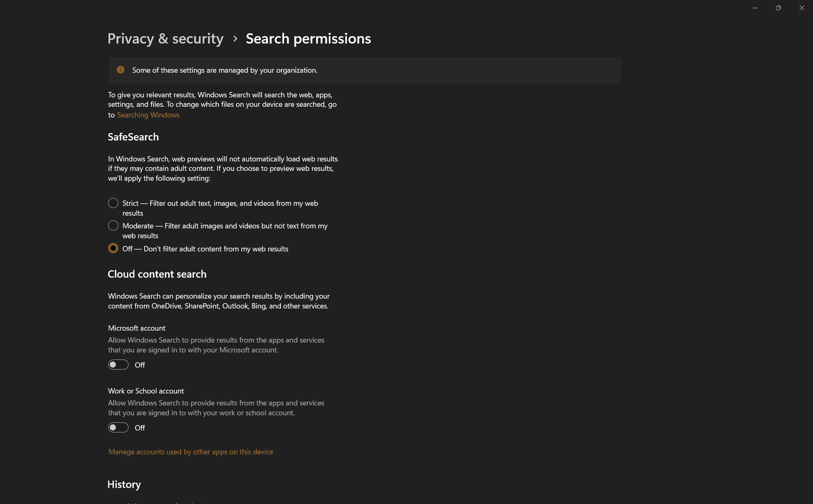The width and height of the screenshot is (813, 504).
Task: Enable the Microsoft account search toggle
Action: 118,365
